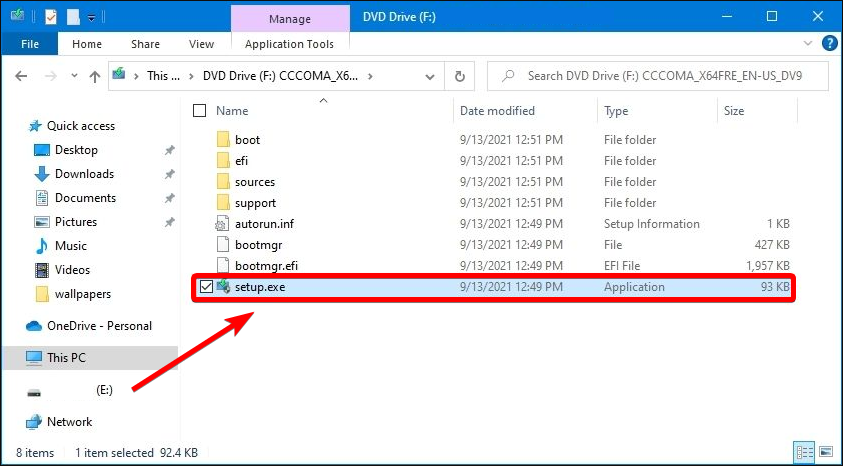Open Music in the navigation pane

[x=70, y=246]
